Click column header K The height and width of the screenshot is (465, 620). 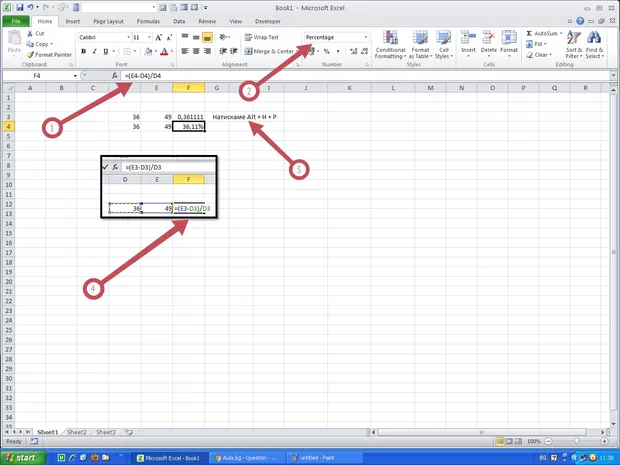349,88
